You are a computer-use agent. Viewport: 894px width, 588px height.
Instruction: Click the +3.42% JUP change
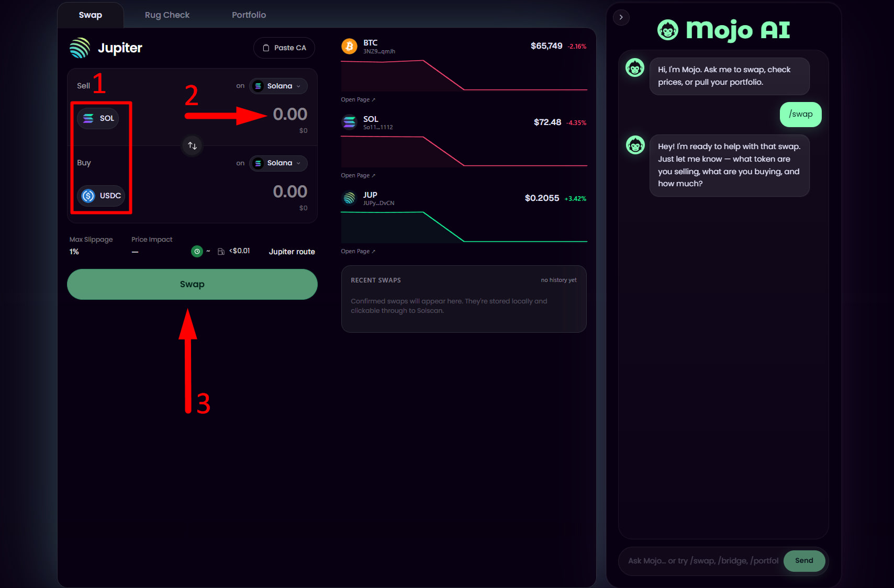(x=575, y=199)
